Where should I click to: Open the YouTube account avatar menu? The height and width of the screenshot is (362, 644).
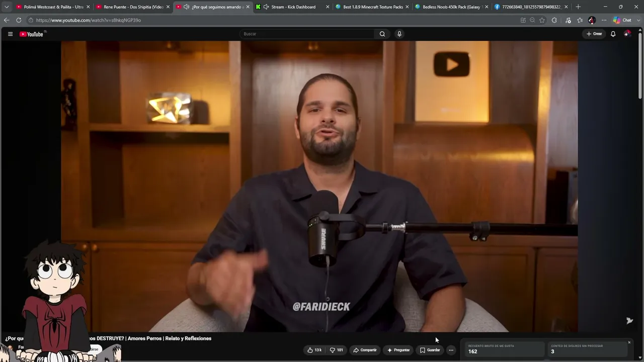coord(627,34)
